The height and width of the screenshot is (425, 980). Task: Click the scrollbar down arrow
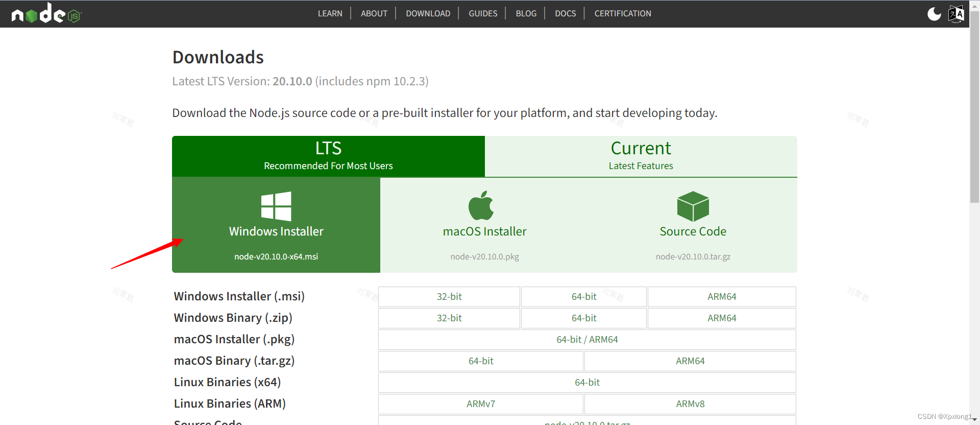pyautogui.click(x=974, y=419)
